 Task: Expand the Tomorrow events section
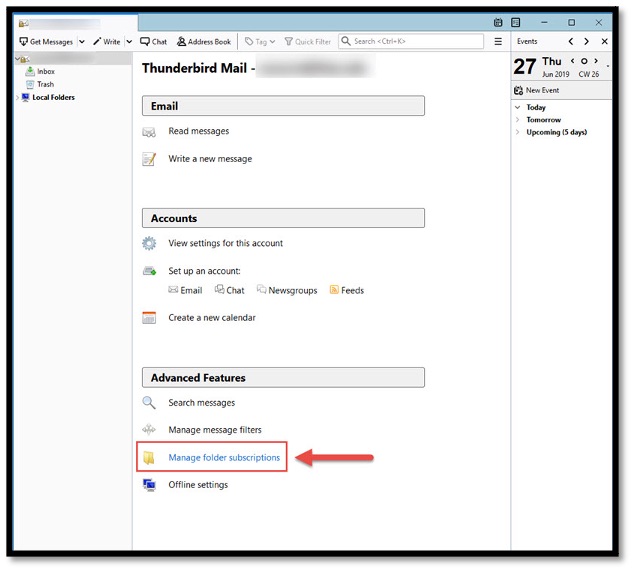(518, 120)
